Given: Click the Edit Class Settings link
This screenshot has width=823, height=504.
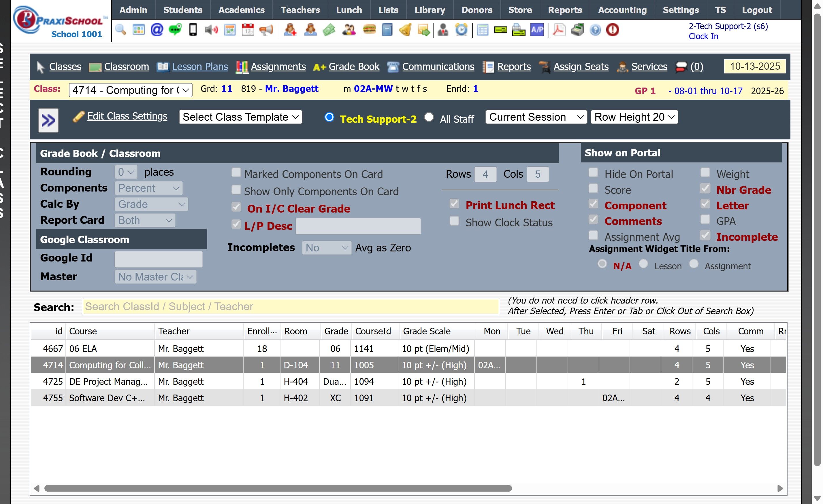Looking at the screenshot, I should click(x=127, y=116).
